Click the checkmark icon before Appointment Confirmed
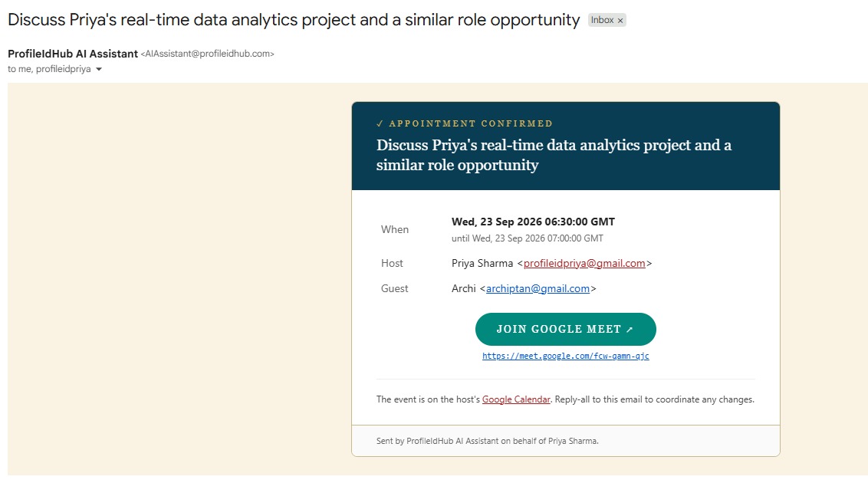This screenshot has height=483, width=868. pyautogui.click(x=380, y=123)
